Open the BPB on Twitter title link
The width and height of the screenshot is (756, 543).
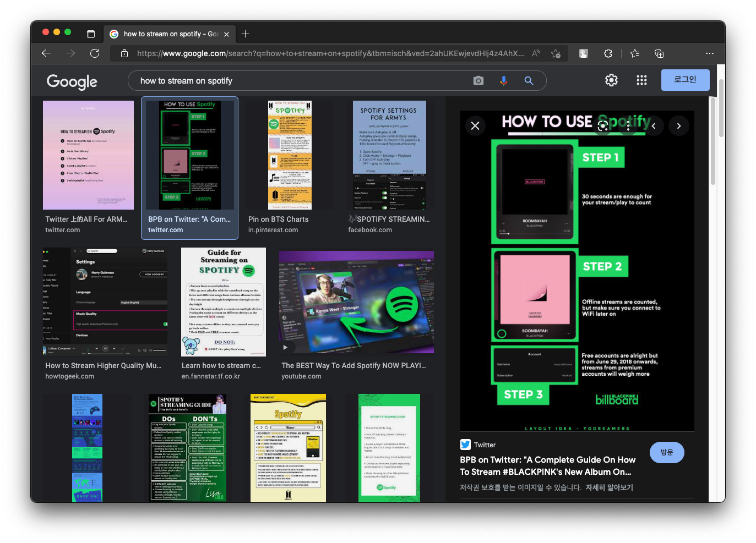pyautogui.click(x=548, y=465)
